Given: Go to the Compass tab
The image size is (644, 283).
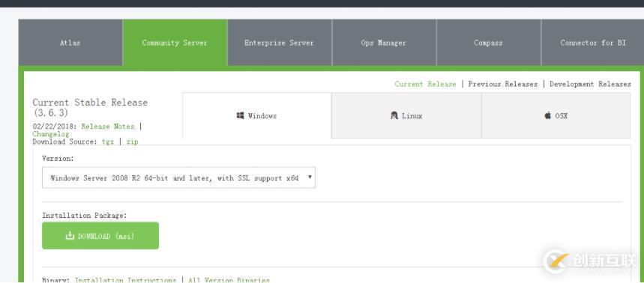Looking at the screenshot, I should pos(488,43).
